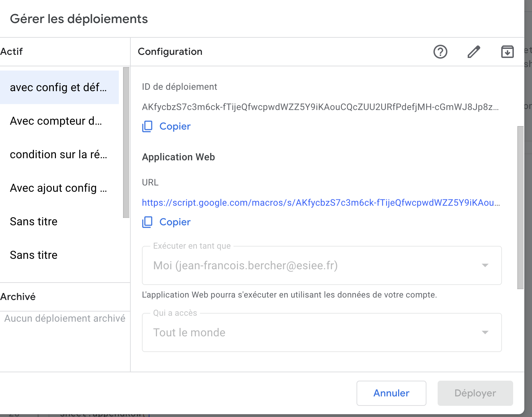Select the 'Avec compteur d…' deployment
The height and width of the screenshot is (417, 532).
(59, 121)
